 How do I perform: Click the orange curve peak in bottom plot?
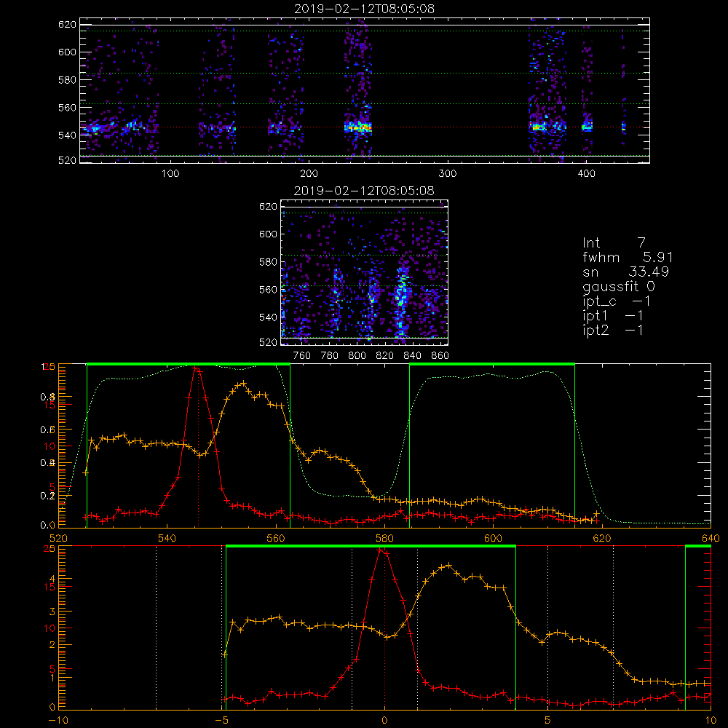pyautogui.click(x=448, y=565)
